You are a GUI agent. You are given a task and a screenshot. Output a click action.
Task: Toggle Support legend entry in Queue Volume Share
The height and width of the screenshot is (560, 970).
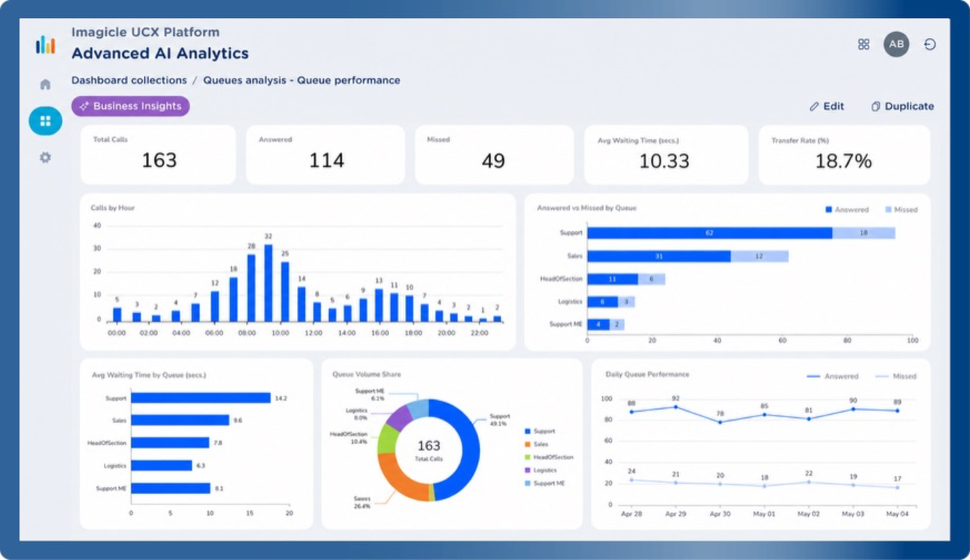pyautogui.click(x=540, y=431)
